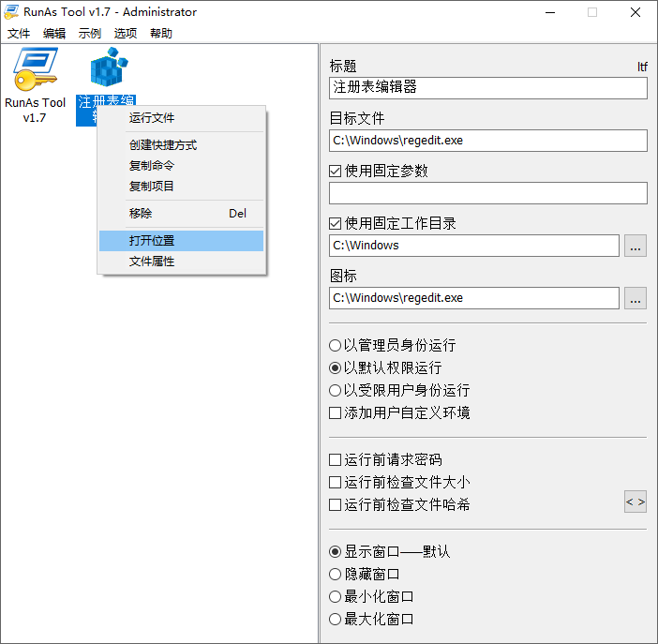
Task: Select 以默认权限运行 radio button
Action: coord(335,368)
